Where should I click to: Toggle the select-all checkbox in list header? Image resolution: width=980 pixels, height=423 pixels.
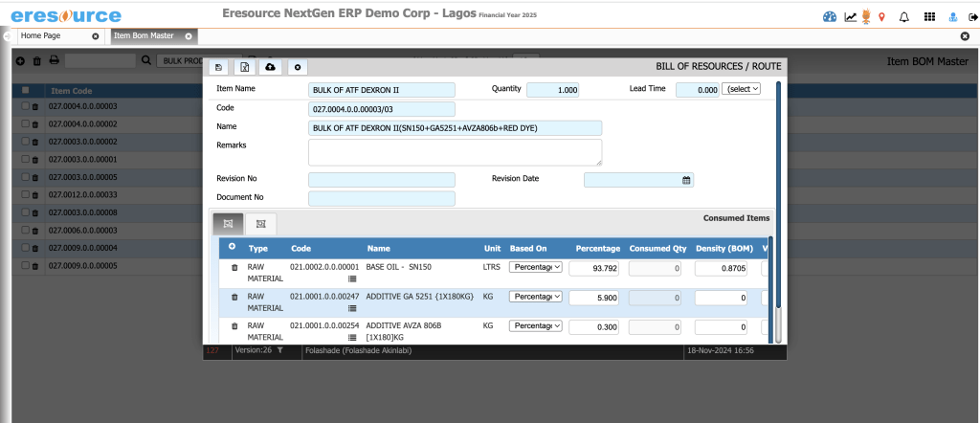[x=26, y=90]
